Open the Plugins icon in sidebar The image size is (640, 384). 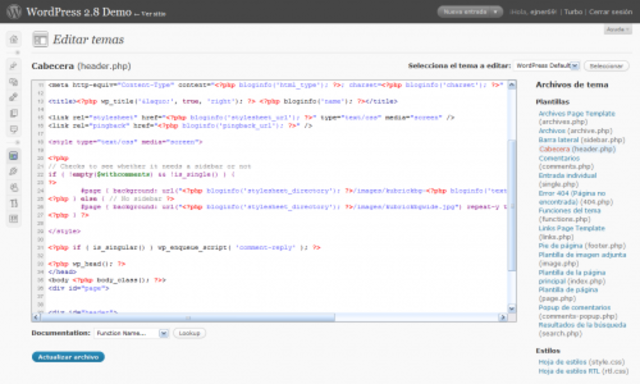pyautogui.click(x=14, y=171)
